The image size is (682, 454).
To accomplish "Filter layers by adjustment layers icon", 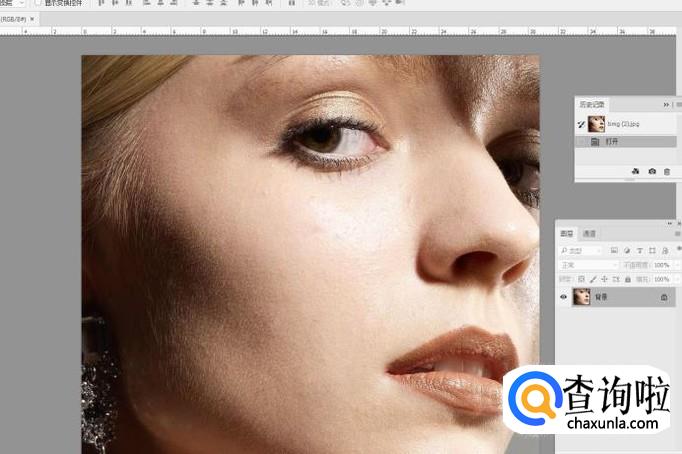I will tap(627, 250).
